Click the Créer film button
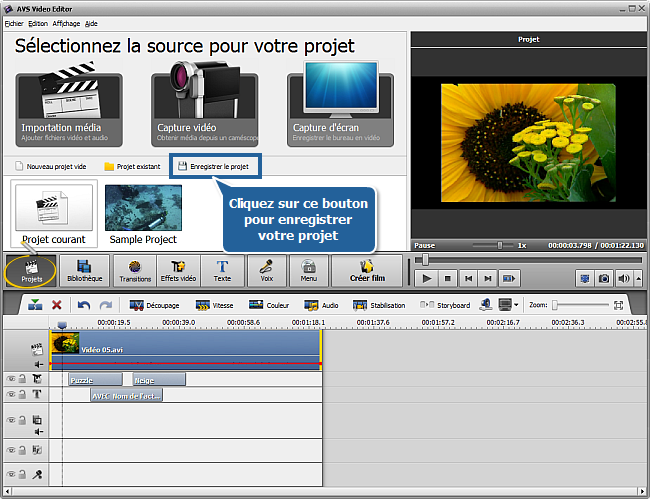650x499 pixels. (x=367, y=271)
